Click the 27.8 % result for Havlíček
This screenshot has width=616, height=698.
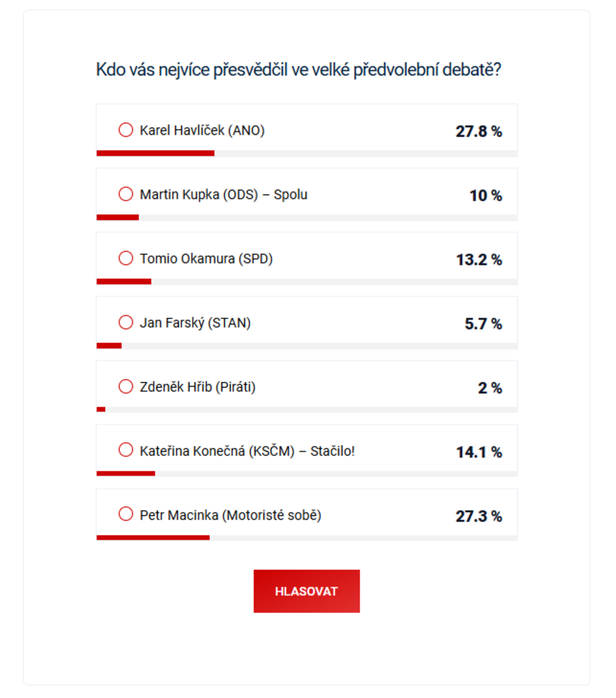click(479, 131)
